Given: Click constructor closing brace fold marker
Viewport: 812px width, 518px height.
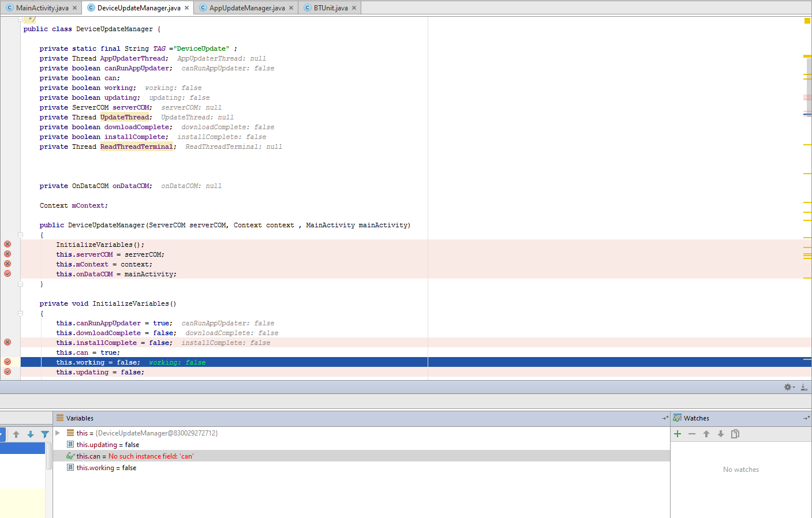Looking at the screenshot, I should [20, 284].
